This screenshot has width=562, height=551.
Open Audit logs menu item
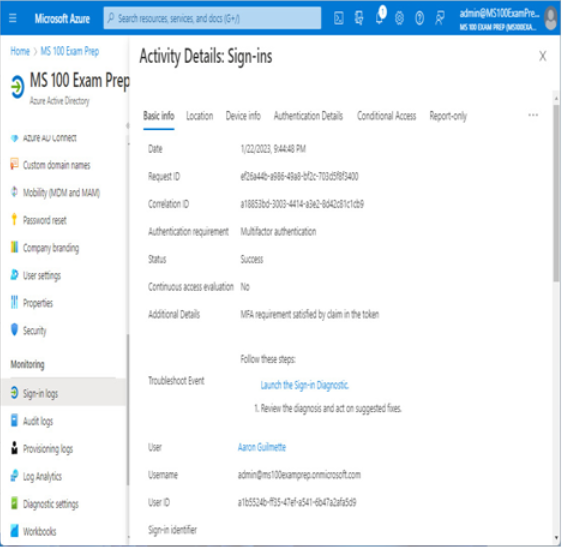point(38,421)
